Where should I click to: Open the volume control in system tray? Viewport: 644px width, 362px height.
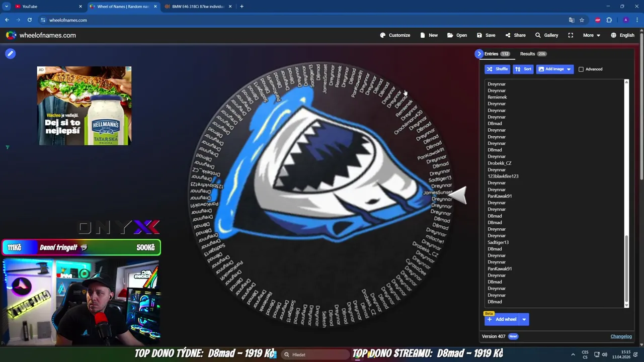click(604, 354)
